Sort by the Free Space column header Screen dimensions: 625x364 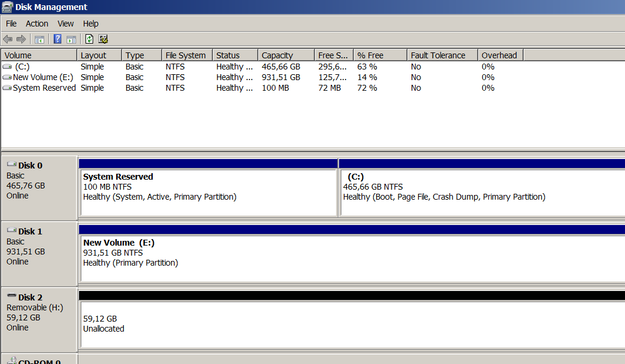coord(334,55)
